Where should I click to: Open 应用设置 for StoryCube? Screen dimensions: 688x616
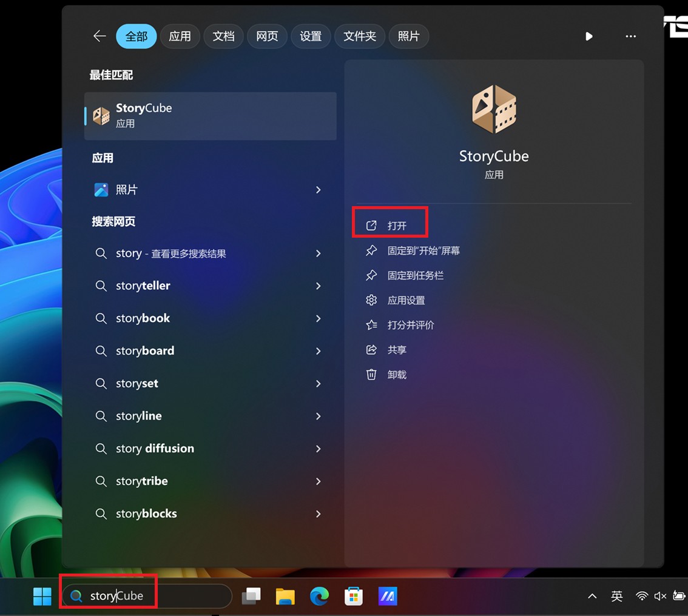click(406, 300)
